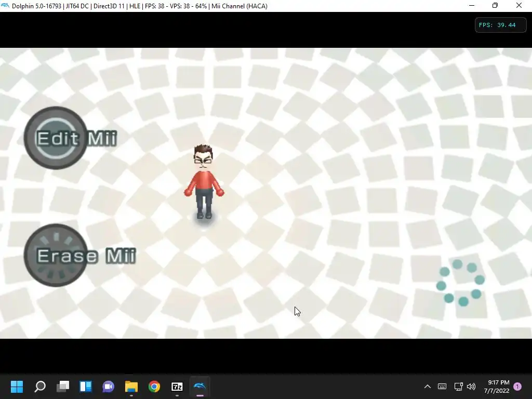Launch the Teams Chat taskbar icon
Image resolution: width=532 pixels, height=399 pixels.
pyautogui.click(x=109, y=387)
